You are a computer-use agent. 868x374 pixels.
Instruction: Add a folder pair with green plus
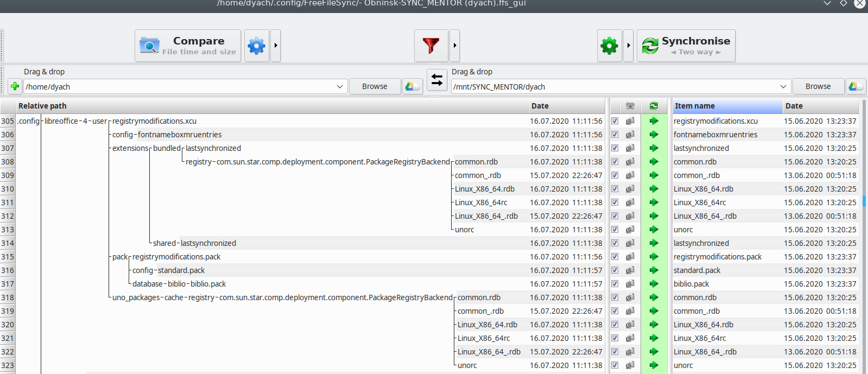tap(15, 86)
